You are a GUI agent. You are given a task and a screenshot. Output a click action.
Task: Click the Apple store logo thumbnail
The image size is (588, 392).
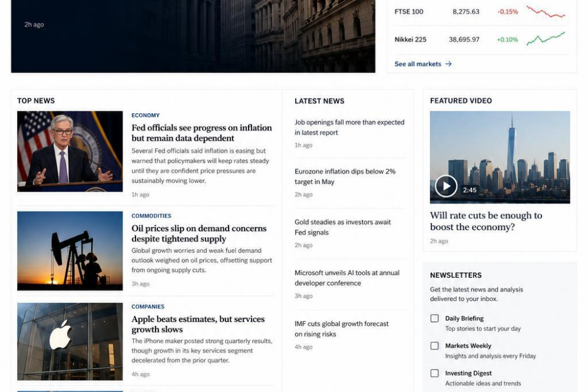click(70, 342)
